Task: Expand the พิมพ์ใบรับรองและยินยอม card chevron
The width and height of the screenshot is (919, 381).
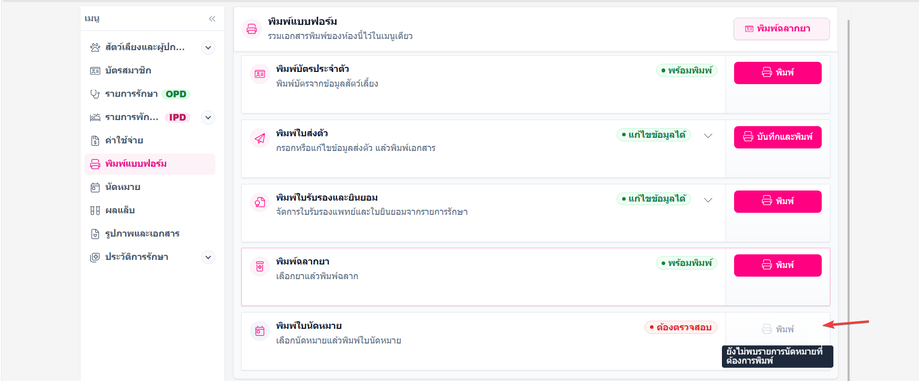Action: click(x=708, y=200)
